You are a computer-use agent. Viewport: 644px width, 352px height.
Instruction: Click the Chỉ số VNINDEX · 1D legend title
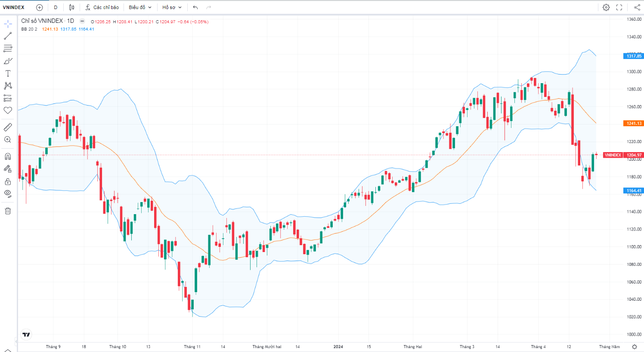48,21
